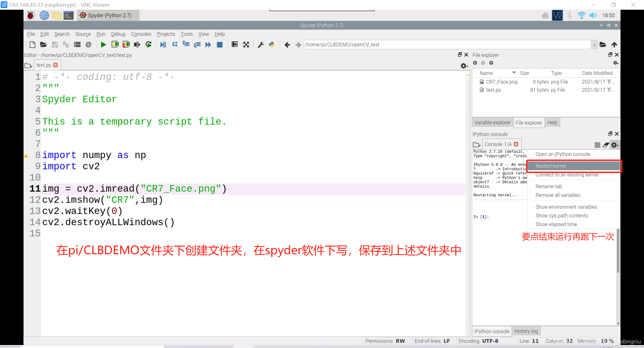
Task: Toggle fullscreen mode with the arrows icon
Action: click(246, 45)
